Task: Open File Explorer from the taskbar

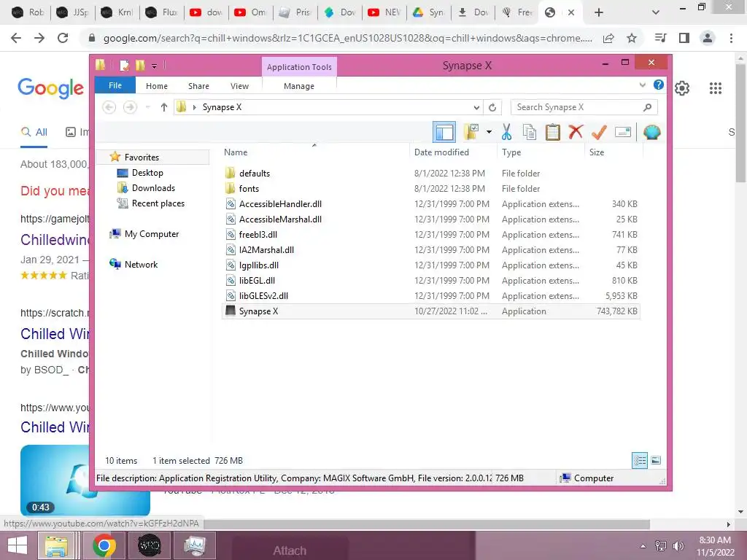Action: coord(56,545)
